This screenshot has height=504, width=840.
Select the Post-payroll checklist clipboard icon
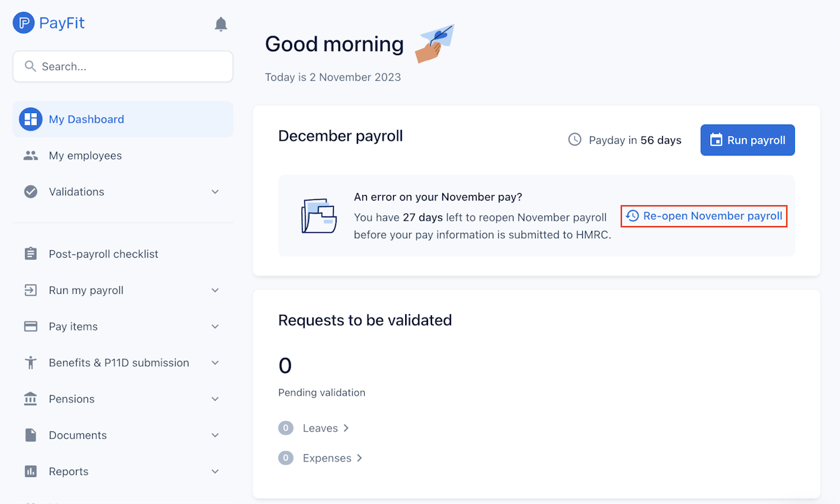pos(30,254)
